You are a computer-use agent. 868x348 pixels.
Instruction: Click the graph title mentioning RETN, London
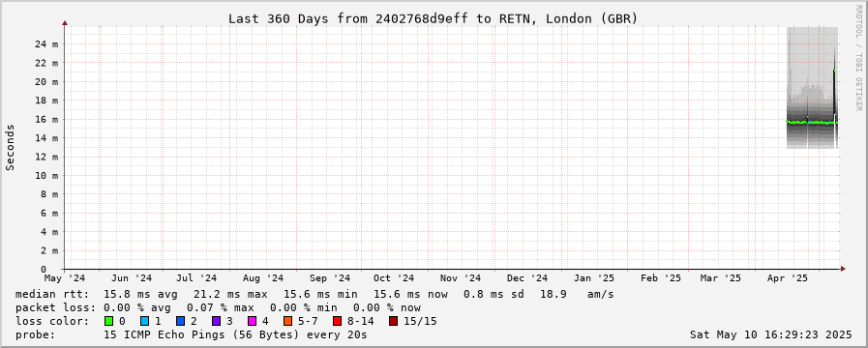point(433,18)
